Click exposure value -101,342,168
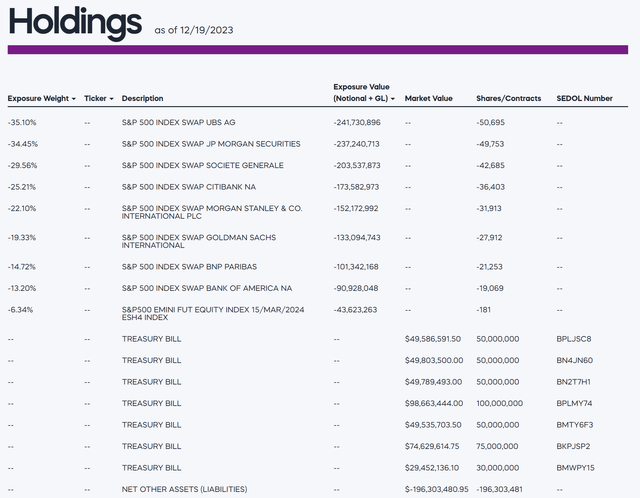640x498 pixels. [x=356, y=267]
